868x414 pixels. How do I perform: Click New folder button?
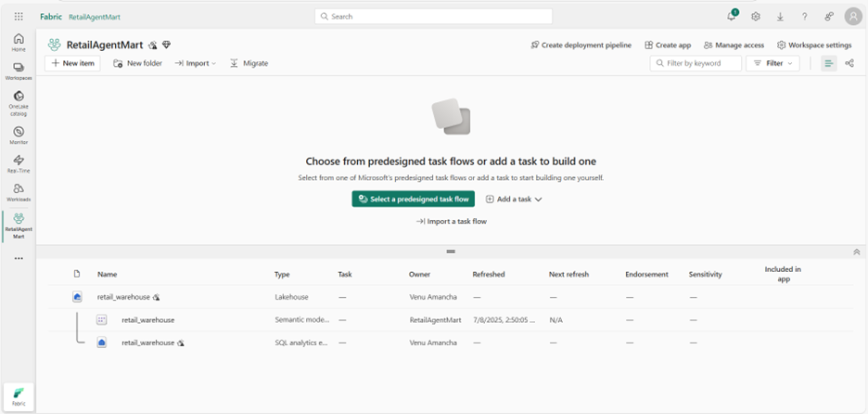138,63
